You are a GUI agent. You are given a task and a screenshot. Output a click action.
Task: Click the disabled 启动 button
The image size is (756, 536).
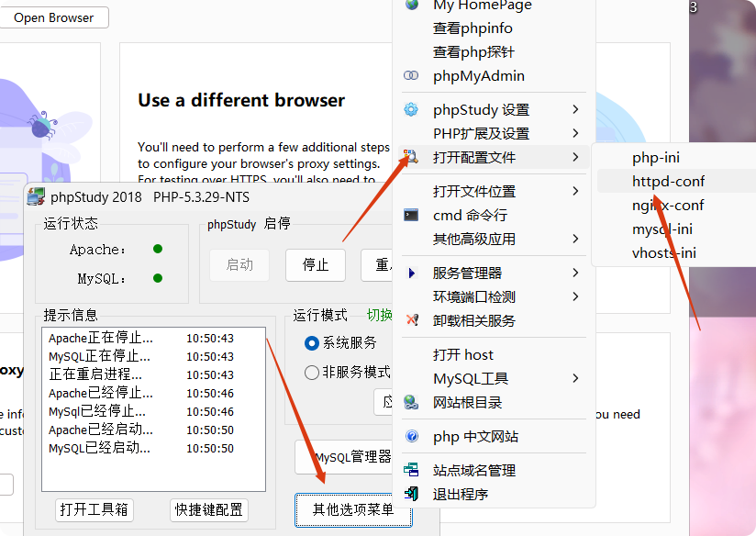[239, 265]
